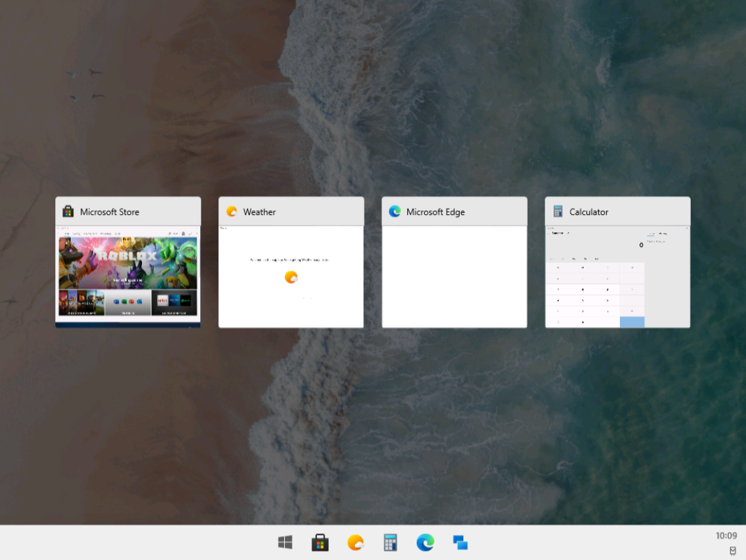
Task: Click the Microsoft Store card title icon
Action: coord(68,211)
